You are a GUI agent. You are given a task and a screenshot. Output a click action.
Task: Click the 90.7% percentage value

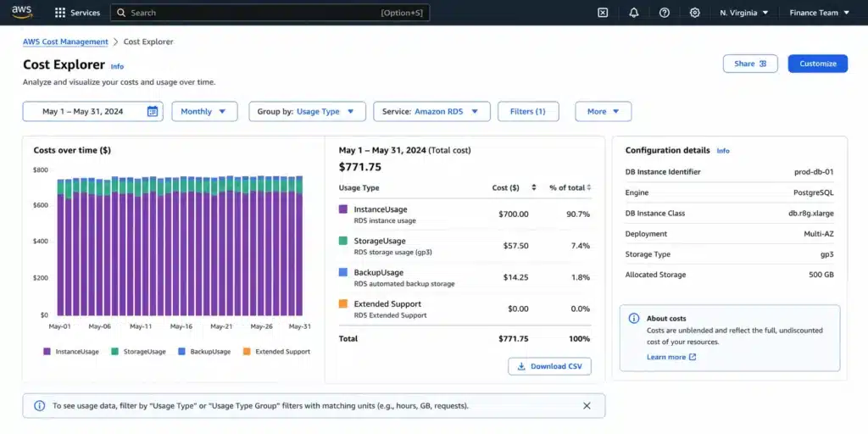tap(578, 214)
